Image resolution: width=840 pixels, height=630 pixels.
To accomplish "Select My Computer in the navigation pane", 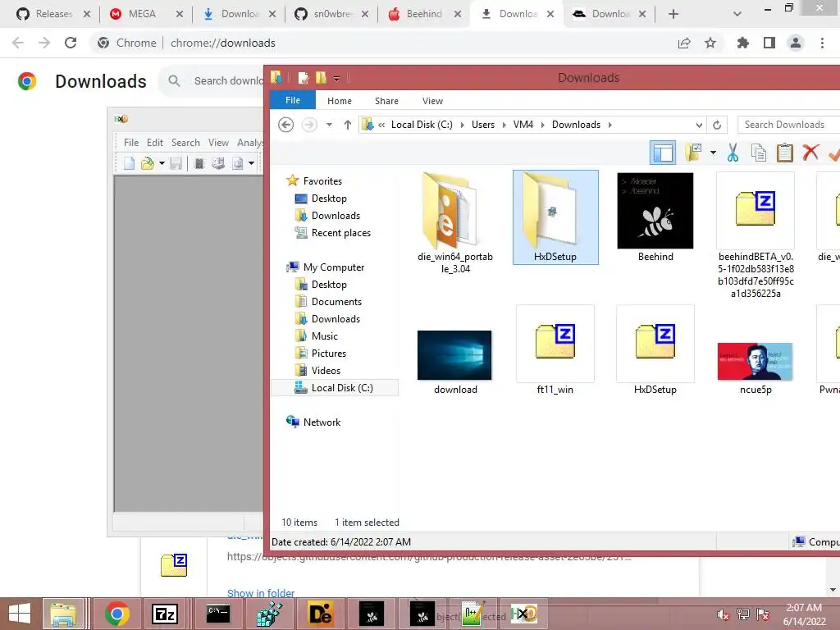I will click(333, 267).
